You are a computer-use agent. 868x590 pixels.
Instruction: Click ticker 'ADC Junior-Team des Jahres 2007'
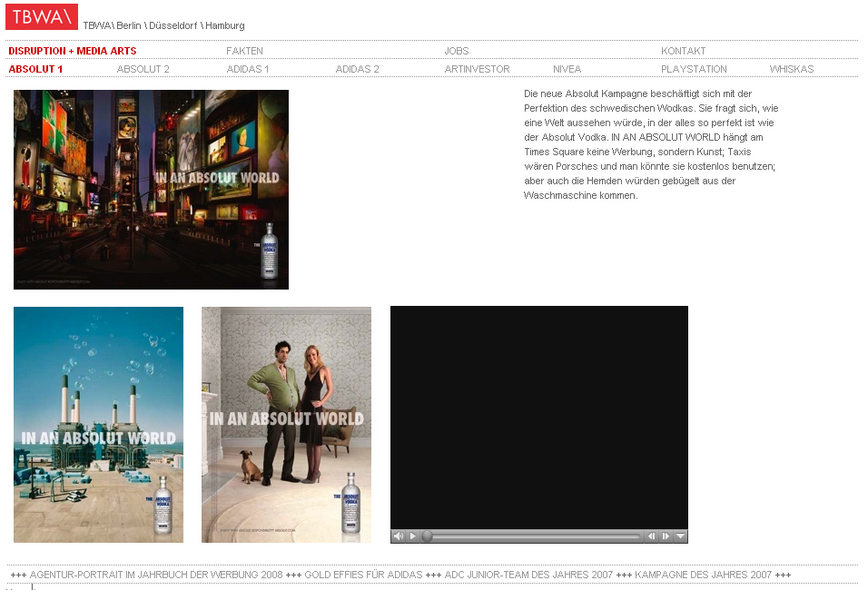528,575
